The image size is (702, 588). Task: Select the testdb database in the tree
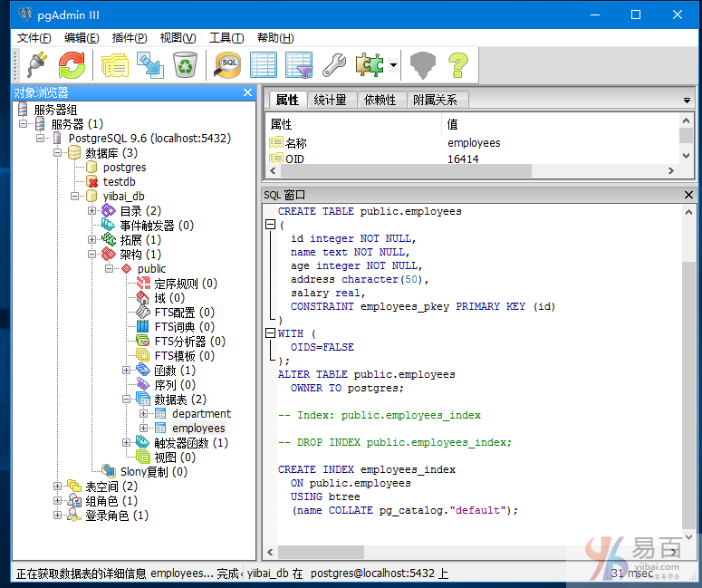coord(119,182)
